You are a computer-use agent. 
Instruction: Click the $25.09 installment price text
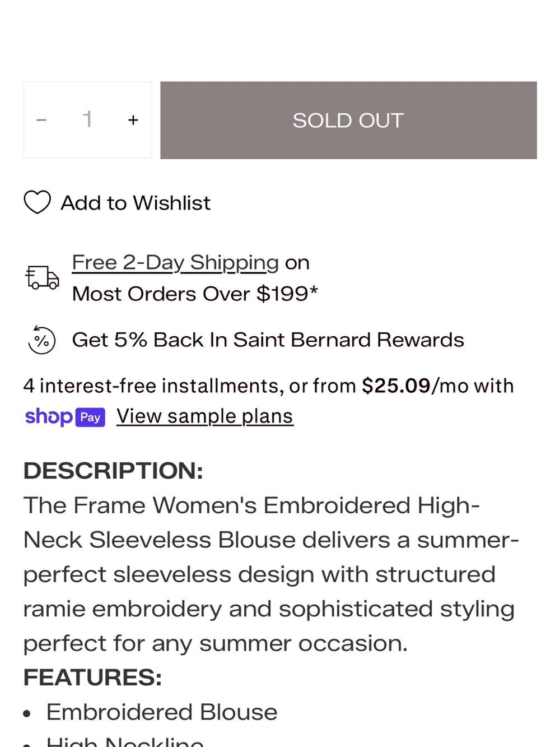pos(396,386)
